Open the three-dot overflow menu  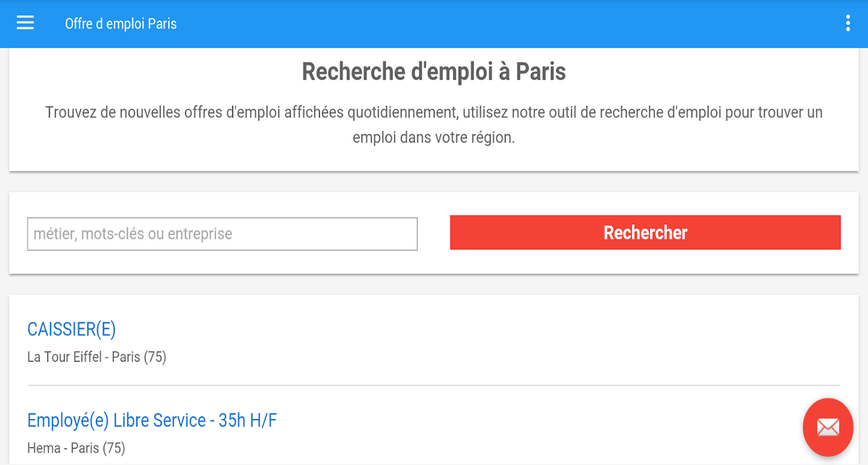click(x=848, y=23)
